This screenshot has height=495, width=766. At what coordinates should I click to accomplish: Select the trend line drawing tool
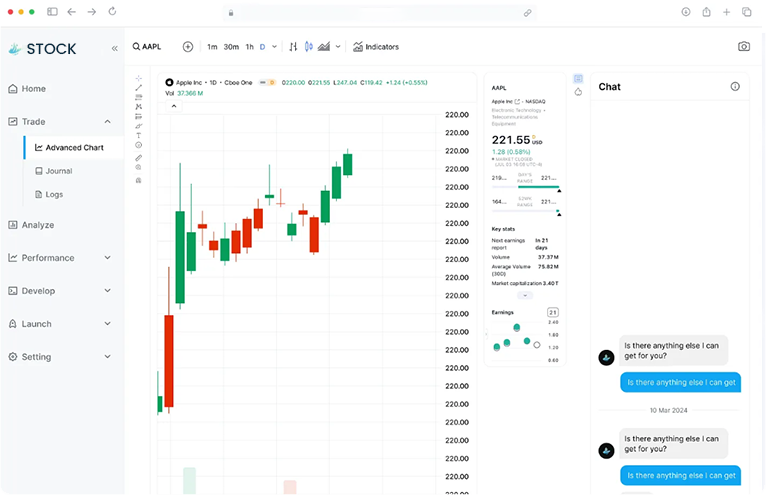tap(139, 87)
